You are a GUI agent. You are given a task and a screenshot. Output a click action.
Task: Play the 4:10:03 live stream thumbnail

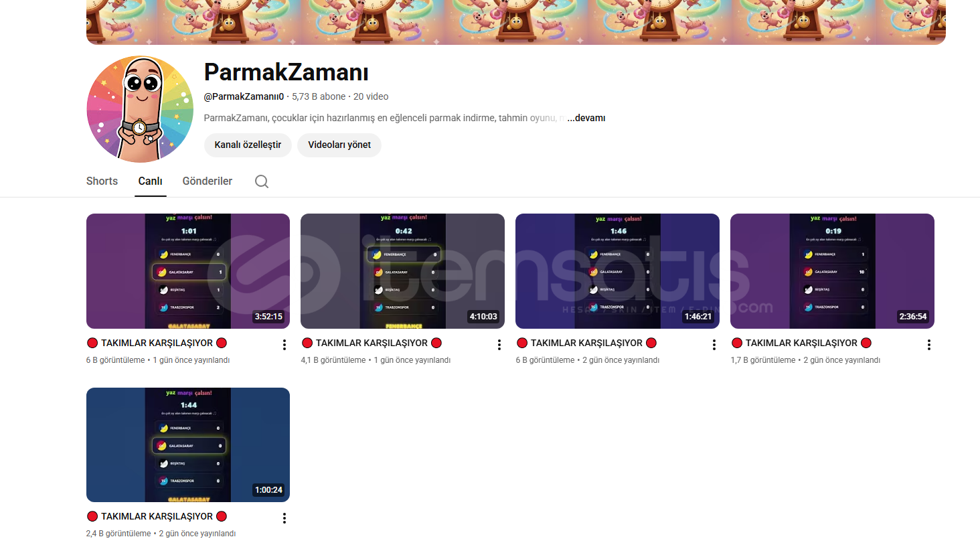pos(403,271)
